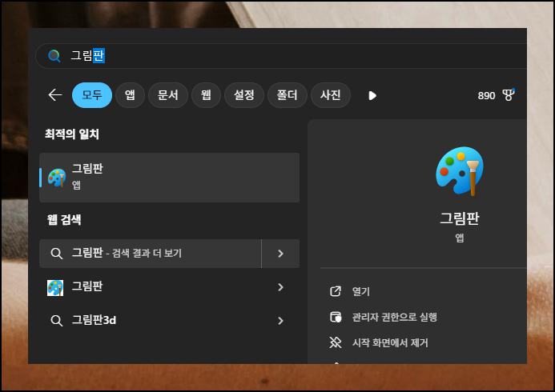Click the large Paint icon in preview pane
This screenshot has height=392, width=555.
pyautogui.click(x=460, y=171)
